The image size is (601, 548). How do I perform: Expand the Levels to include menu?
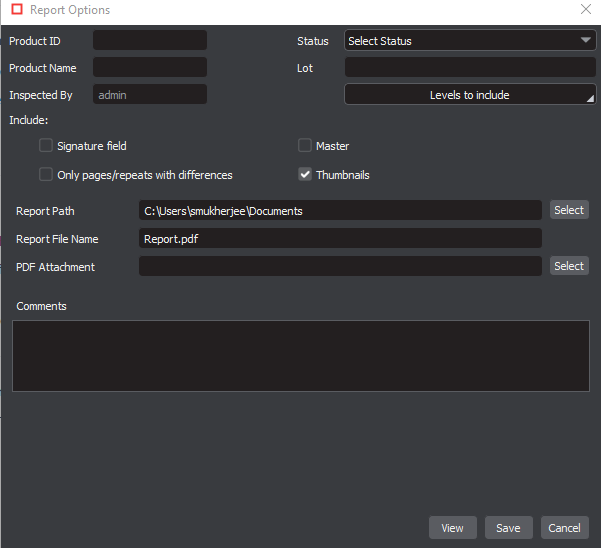coord(470,95)
